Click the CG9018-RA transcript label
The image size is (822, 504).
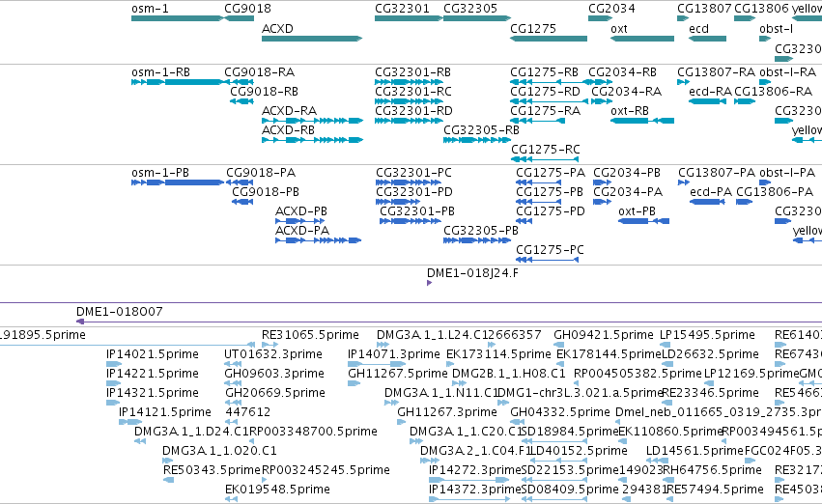tap(260, 72)
